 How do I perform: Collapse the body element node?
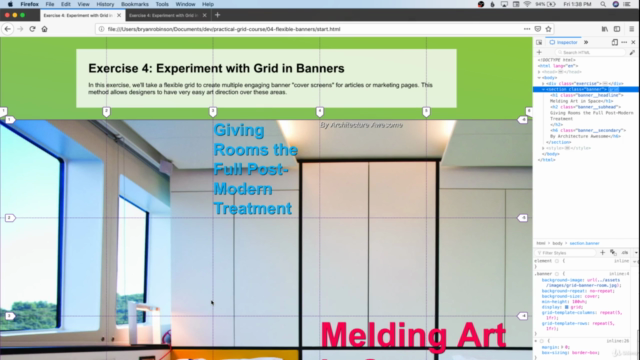point(539,78)
